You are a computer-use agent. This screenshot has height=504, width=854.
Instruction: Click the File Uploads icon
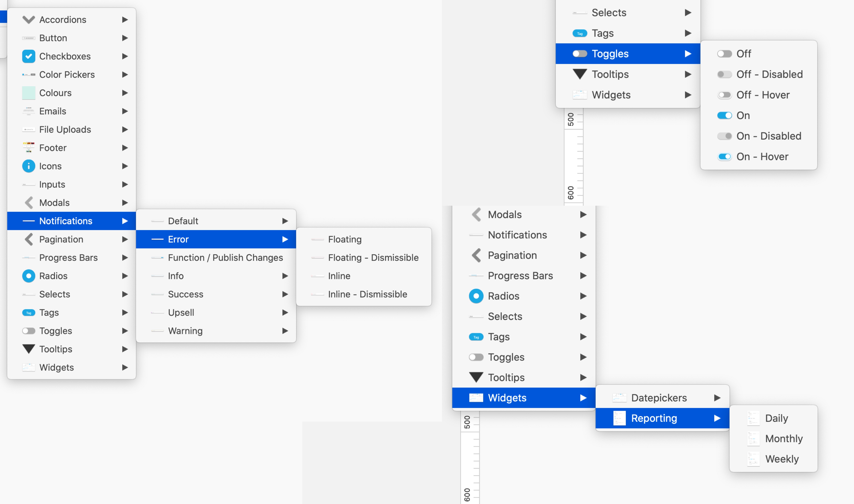click(x=29, y=129)
